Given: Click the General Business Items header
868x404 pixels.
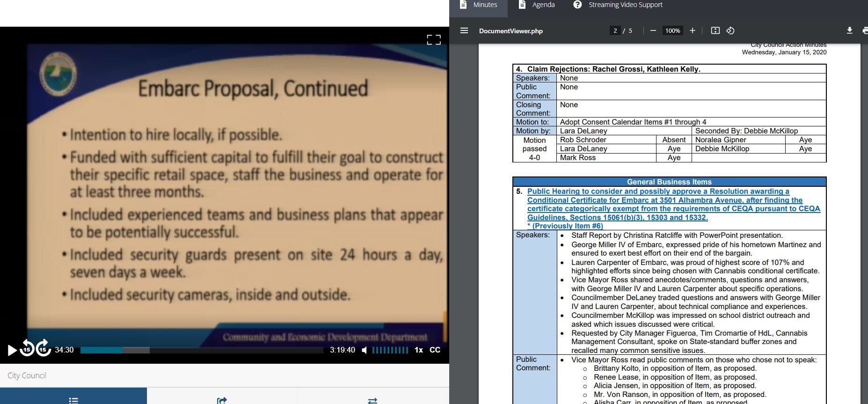Looking at the screenshot, I should tap(669, 182).
